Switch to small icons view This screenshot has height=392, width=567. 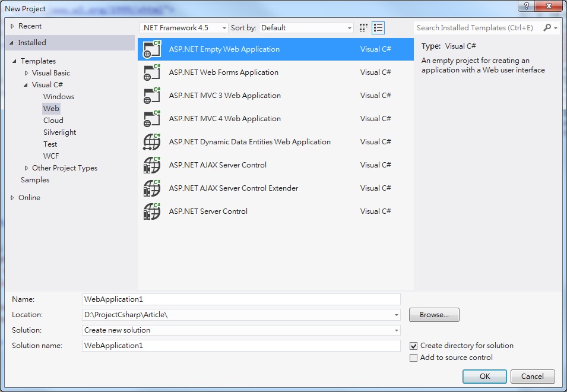coord(363,28)
